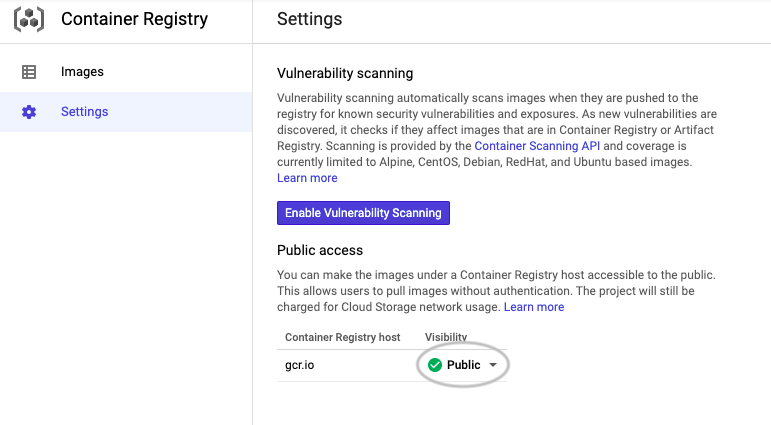
Task: Follow Learn more under Vulnerability scanning
Action: pyautogui.click(x=307, y=178)
